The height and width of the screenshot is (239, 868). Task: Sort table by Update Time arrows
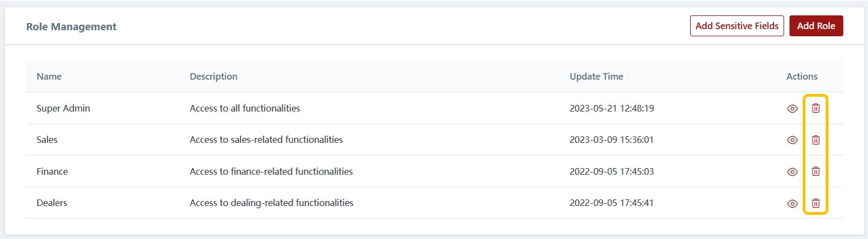click(629, 76)
